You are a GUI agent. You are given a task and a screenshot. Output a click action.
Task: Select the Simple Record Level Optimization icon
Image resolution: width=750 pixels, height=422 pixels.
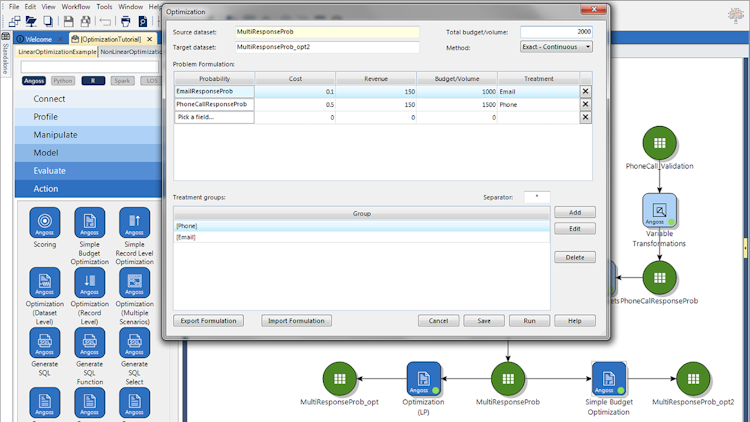tap(134, 222)
